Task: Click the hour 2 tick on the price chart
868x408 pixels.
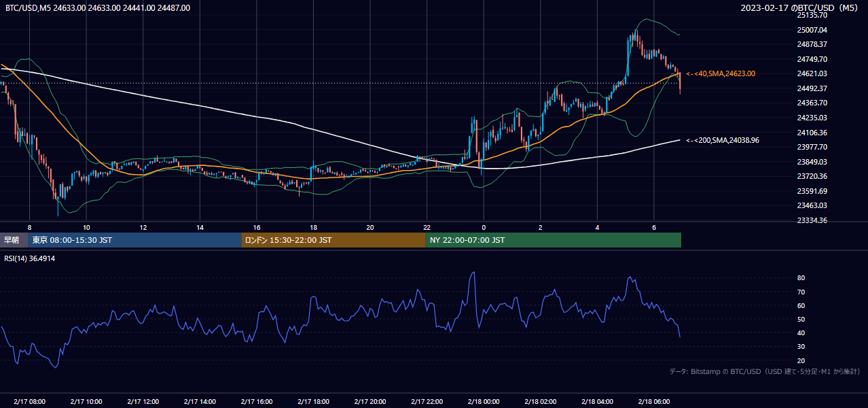Action: click(541, 227)
